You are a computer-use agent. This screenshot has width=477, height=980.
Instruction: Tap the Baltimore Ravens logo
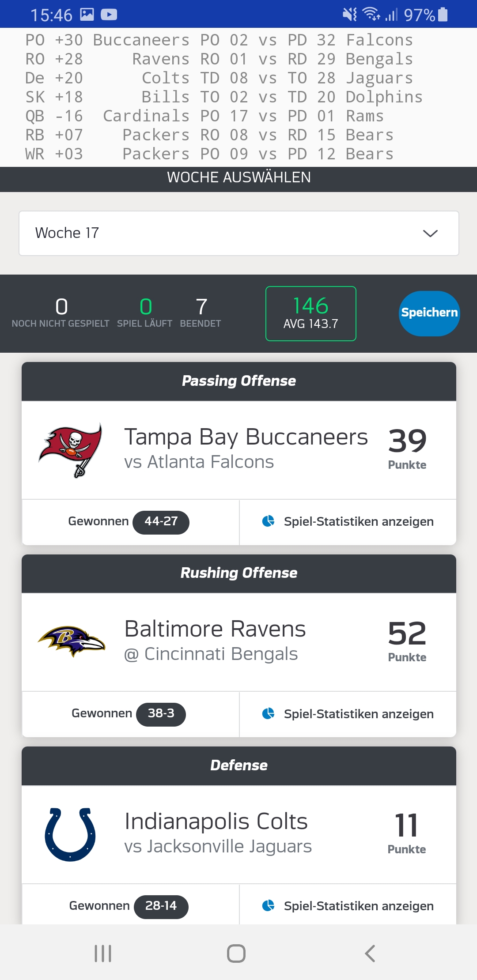72,641
